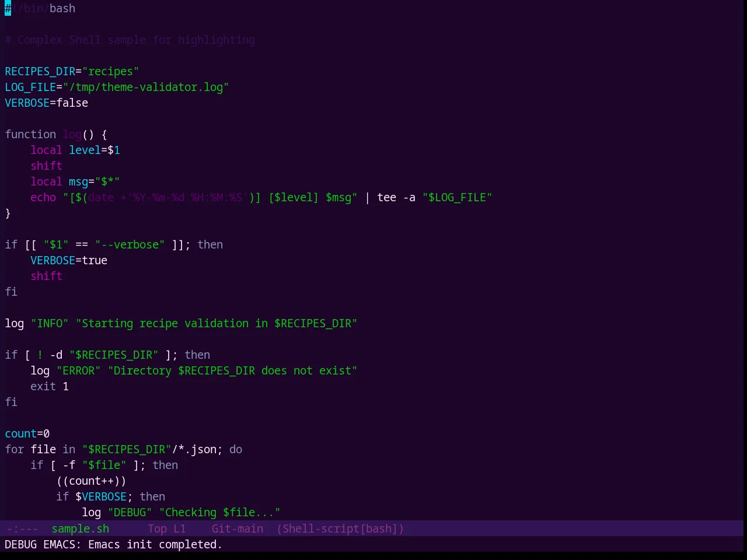Click the L1 line number indicator
The height and width of the screenshot is (560, 747).
click(x=180, y=528)
